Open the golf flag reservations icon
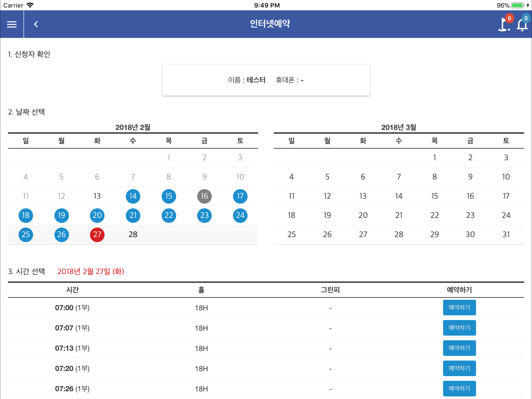The width and height of the screenshot is (532, 399). click(504, 24)
